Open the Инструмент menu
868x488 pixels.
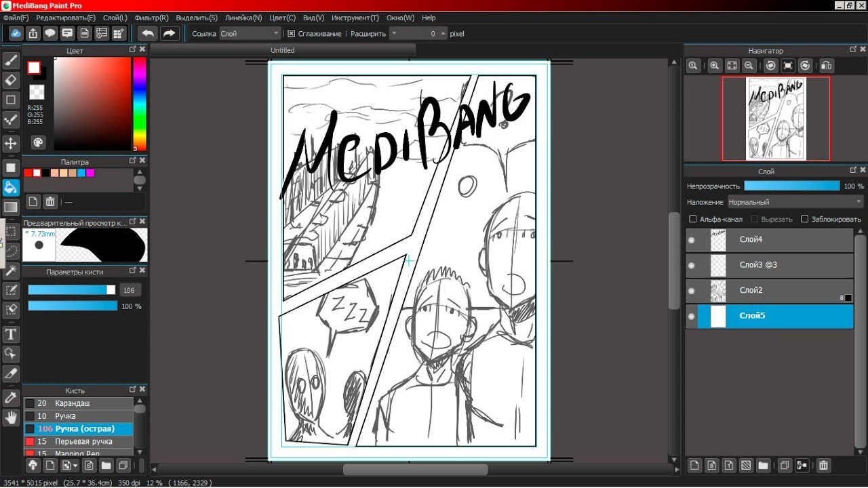coord(355,18)
